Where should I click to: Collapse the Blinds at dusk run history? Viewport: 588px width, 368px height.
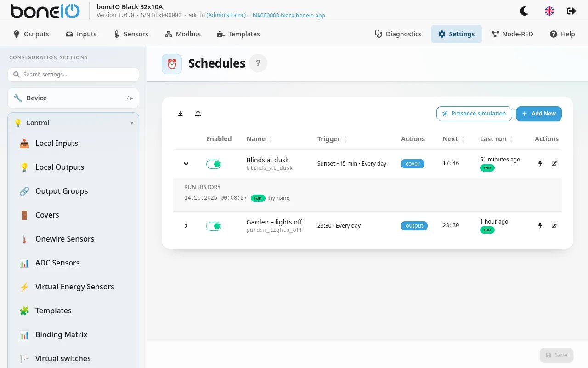(x=186, y=163)
